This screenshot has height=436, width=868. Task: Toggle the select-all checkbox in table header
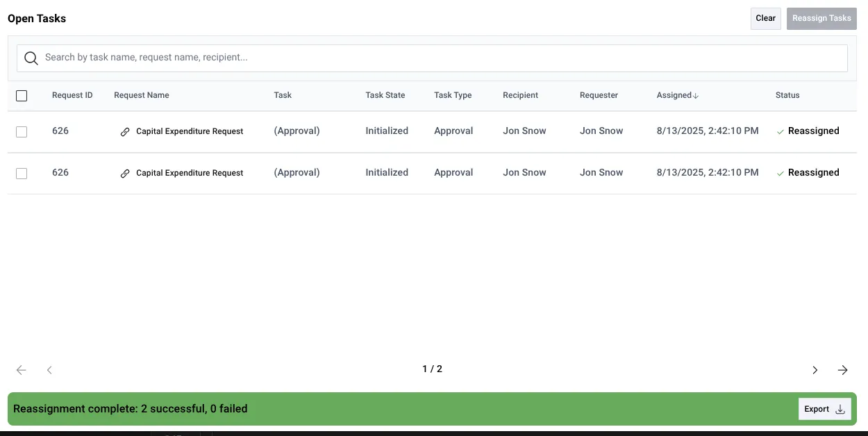coord(22,95)
